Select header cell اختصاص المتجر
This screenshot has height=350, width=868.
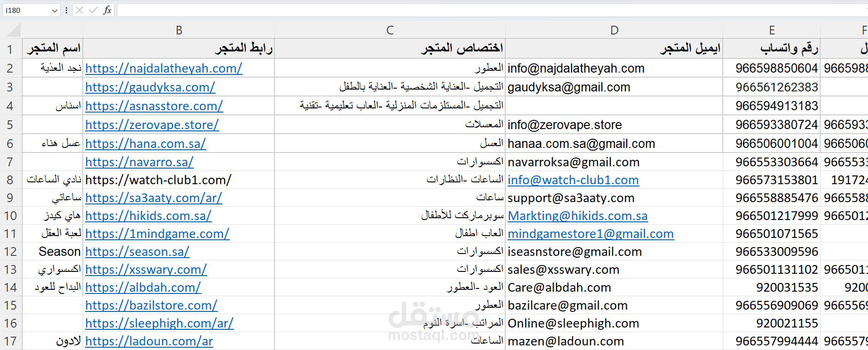click(390, 48)
